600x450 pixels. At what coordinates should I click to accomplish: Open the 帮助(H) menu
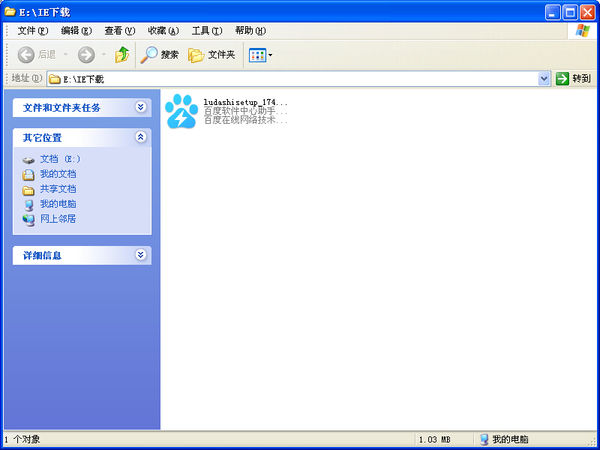(250, 31)
